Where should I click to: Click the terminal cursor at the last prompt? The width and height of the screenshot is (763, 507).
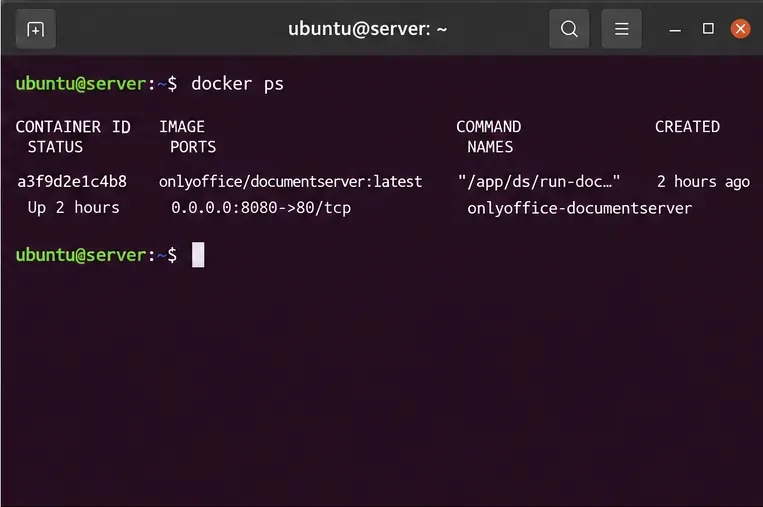pos(198,254)
